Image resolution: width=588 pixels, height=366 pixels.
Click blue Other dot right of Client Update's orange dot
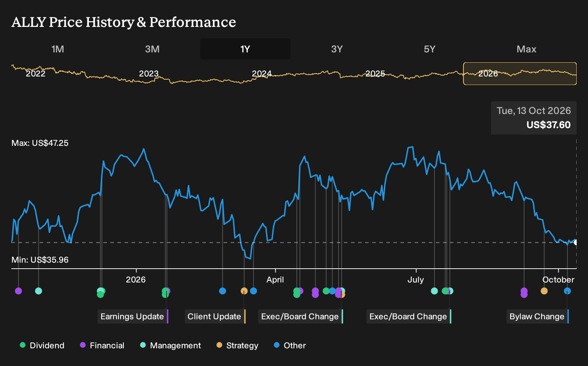253,291
